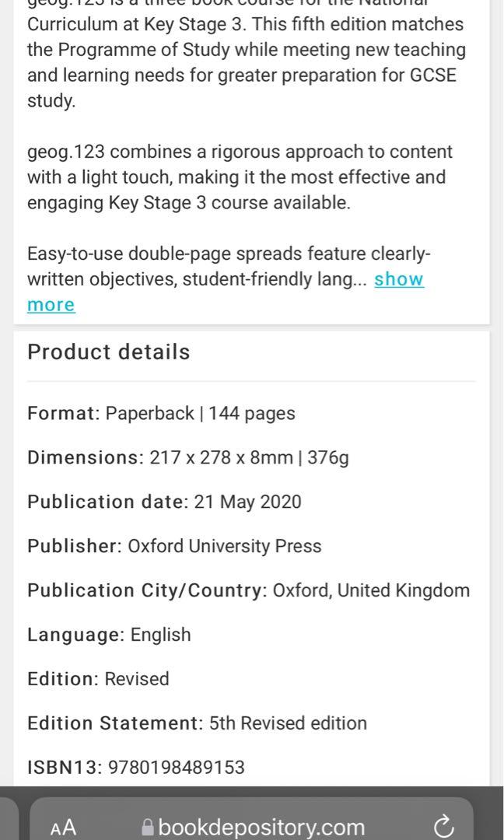
Task: Click the Revised edition value
Action: [x=137, y=678]
